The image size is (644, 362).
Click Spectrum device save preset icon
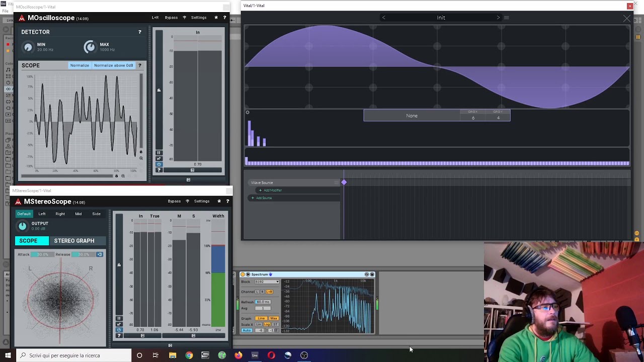tap(372, 275)
